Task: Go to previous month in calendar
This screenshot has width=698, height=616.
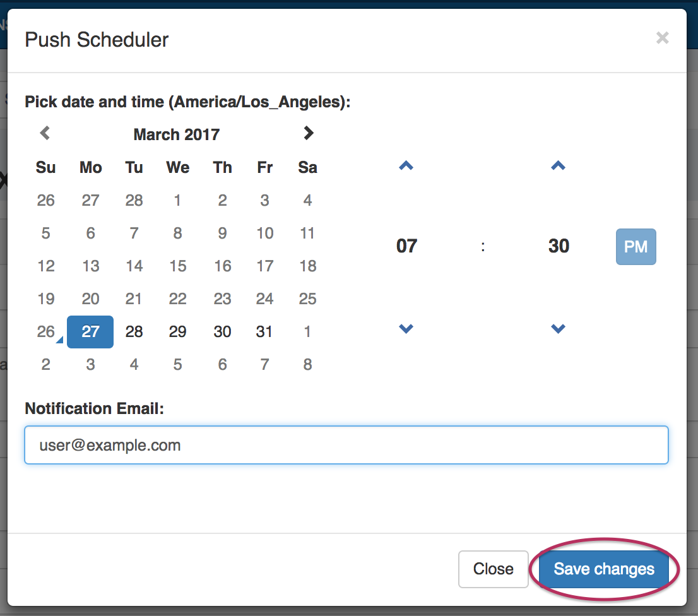Action: 45,133
